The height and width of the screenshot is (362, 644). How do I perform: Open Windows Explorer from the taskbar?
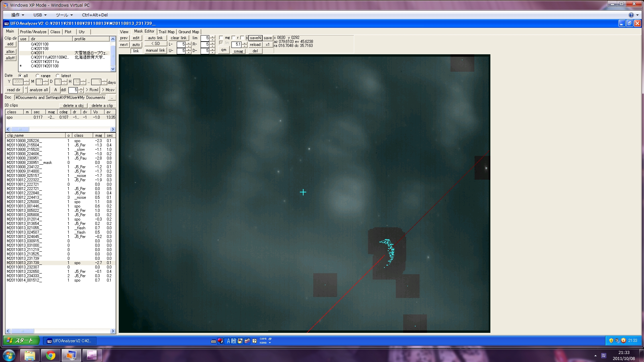[30, 355]
